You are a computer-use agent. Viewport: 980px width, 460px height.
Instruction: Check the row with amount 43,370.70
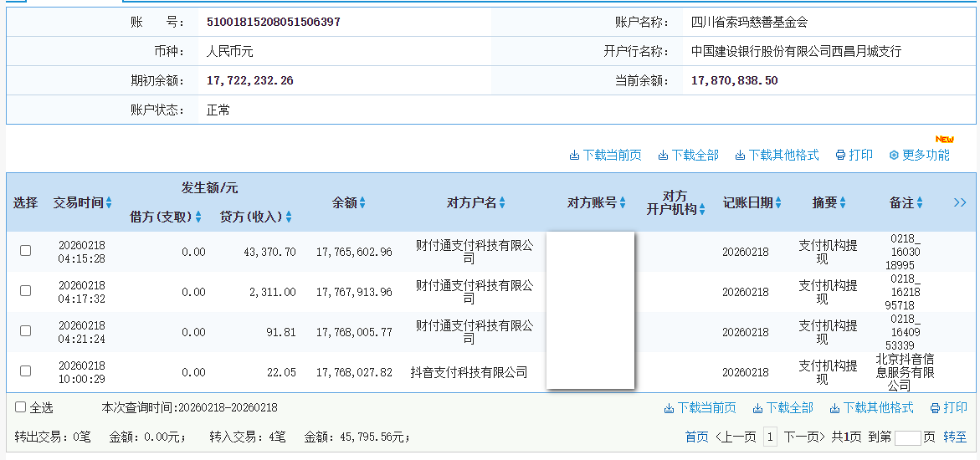[25, 251]
